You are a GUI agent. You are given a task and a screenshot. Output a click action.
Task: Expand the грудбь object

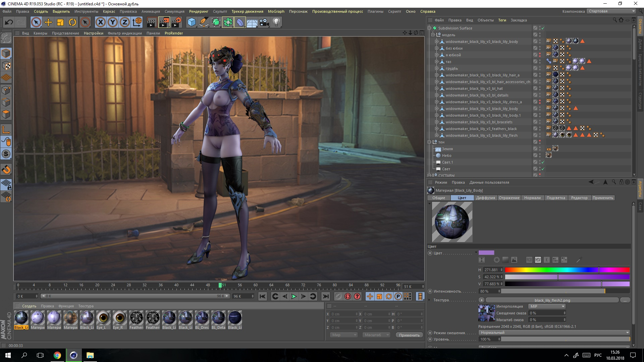[x=437, y=68]
